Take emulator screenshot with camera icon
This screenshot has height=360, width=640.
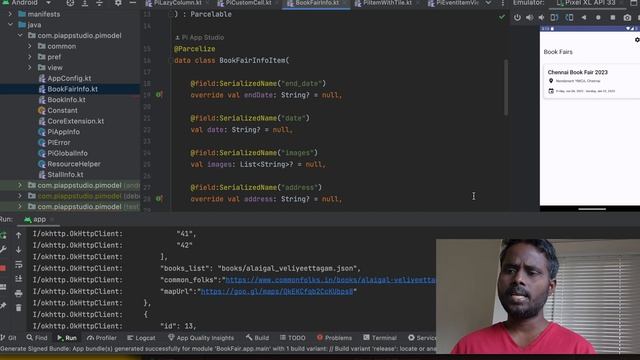tap(627, 18)
